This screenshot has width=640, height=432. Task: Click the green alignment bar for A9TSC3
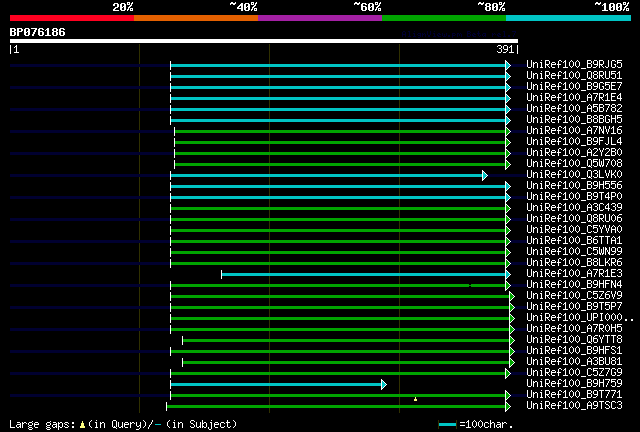point(336,407)
